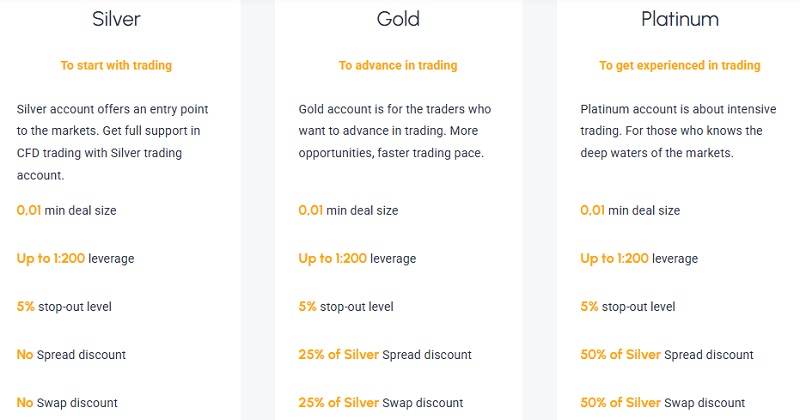Click Platinum's '50% of Silver Spread discount'
800x420 pixels.
coord(667,355)
